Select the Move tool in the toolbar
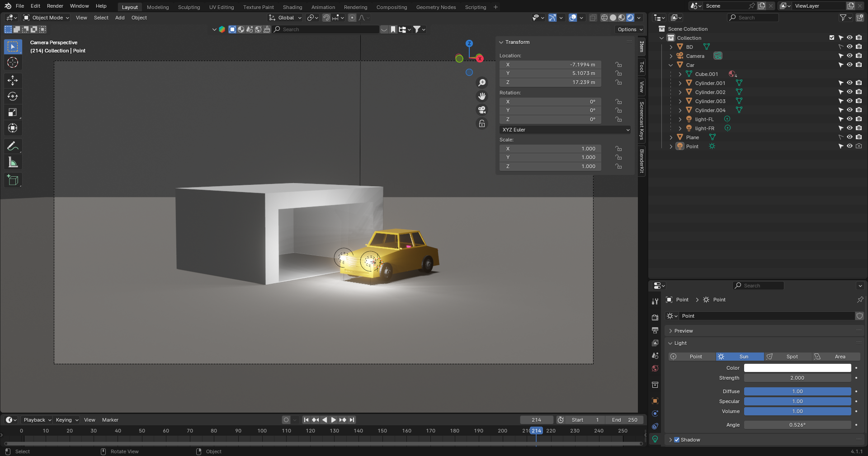The image size is (868, 456). coord(13,80)
